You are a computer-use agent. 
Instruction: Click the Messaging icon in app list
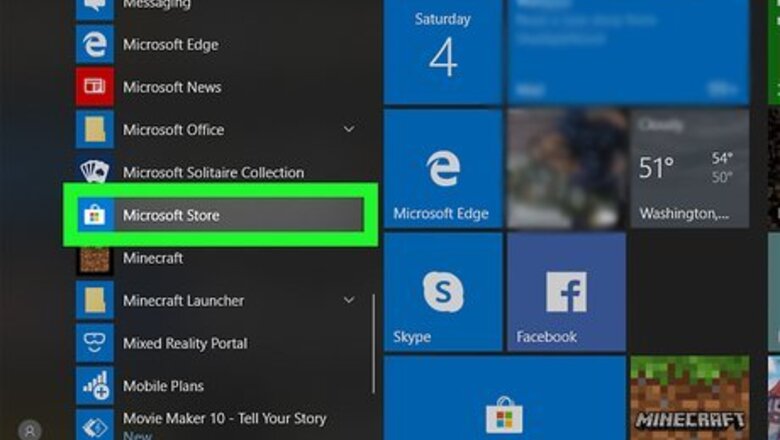coord(95,9)
